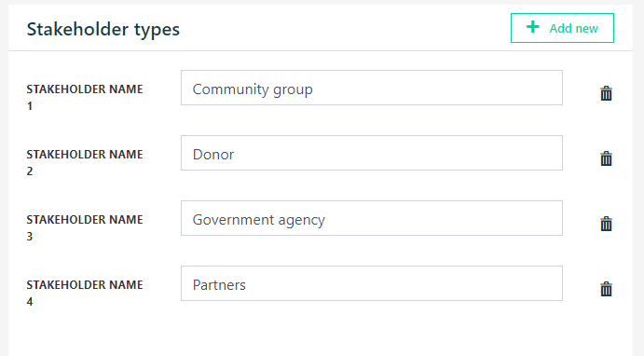Click the Stakeholder types heading
The width and height of the screenshot is (644, 356).
(x=103, y=30)
